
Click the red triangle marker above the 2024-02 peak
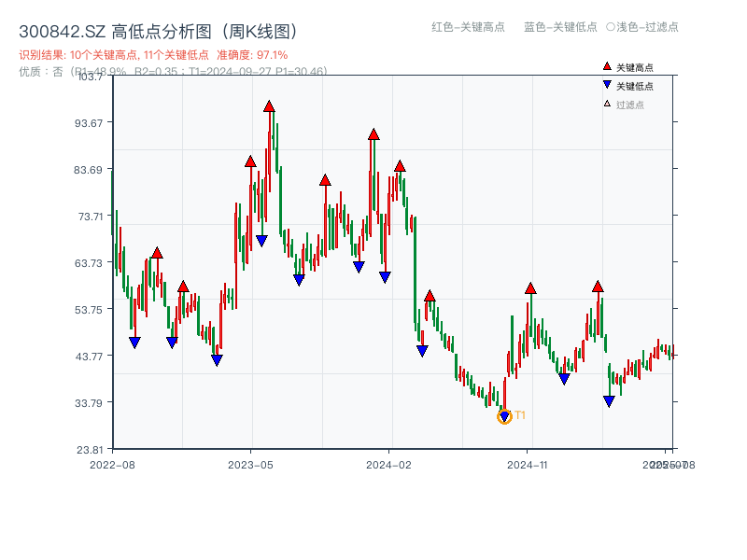(402, 165)
